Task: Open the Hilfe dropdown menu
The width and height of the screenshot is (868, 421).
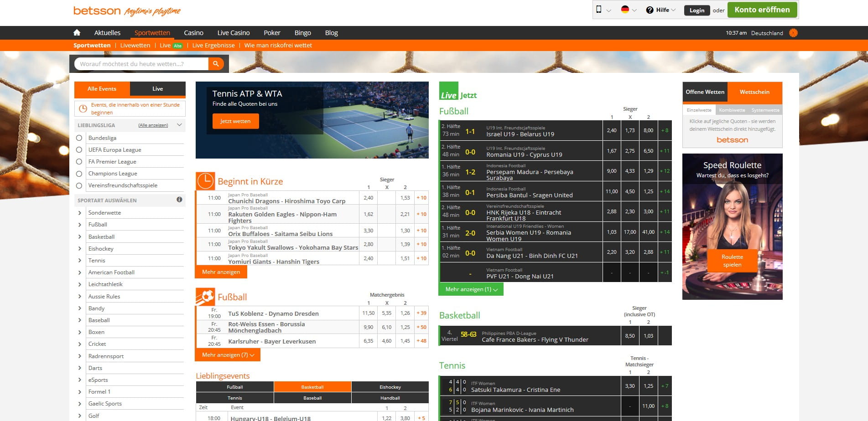Action: [661, 10]
